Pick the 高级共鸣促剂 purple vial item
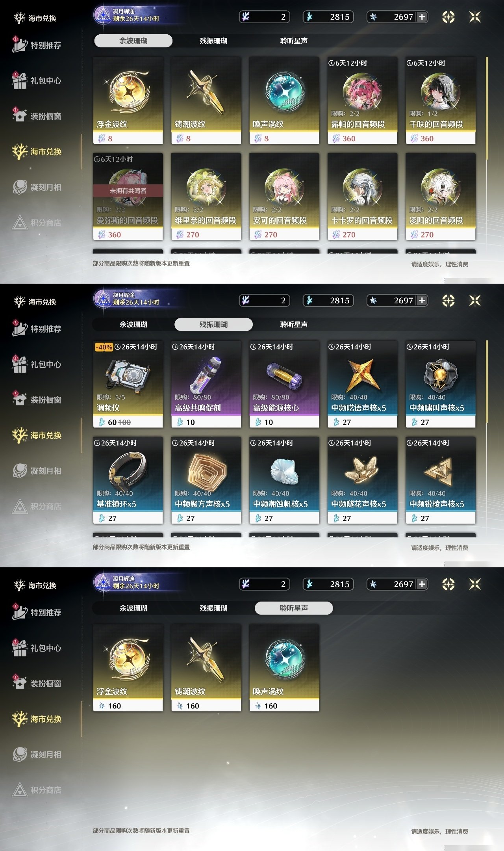Image resolution: width=504 pixels, height=851 pixels. [x=206, y=384]
